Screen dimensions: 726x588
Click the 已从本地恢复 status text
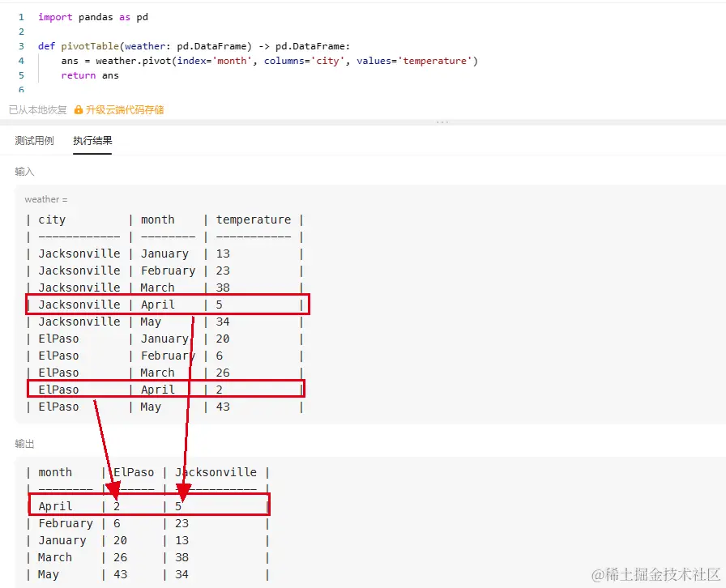[x=38, y=109]
